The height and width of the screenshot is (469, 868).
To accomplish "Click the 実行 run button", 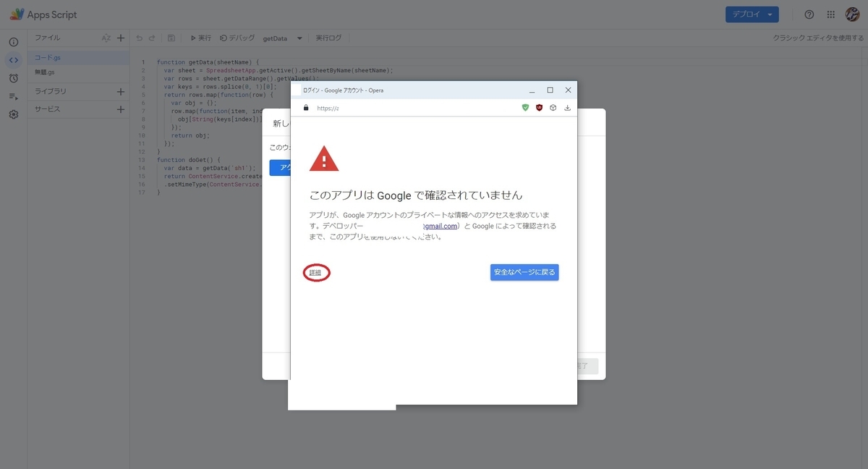I will point(200,38).
